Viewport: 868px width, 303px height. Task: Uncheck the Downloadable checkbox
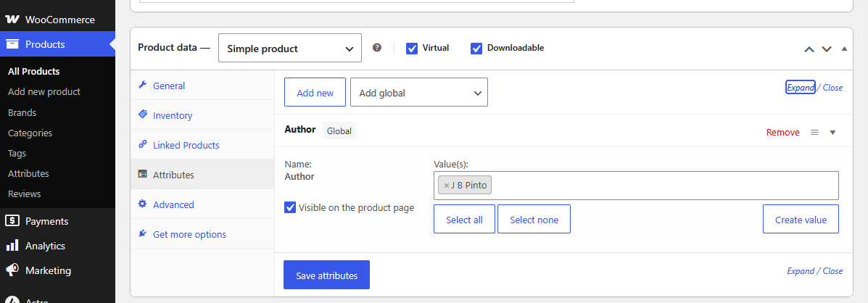(x=476, y=48)
